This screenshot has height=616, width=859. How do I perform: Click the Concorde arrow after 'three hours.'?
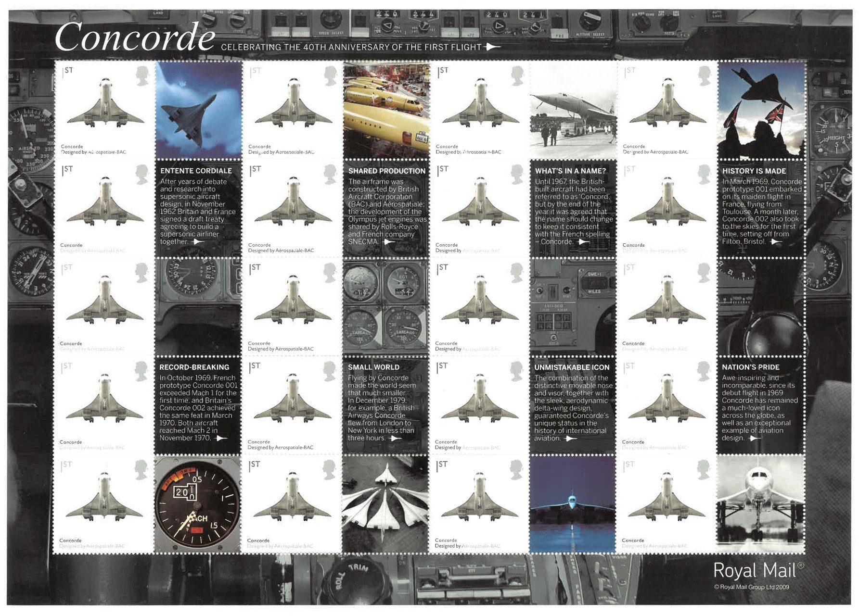[x=395, y=438]
